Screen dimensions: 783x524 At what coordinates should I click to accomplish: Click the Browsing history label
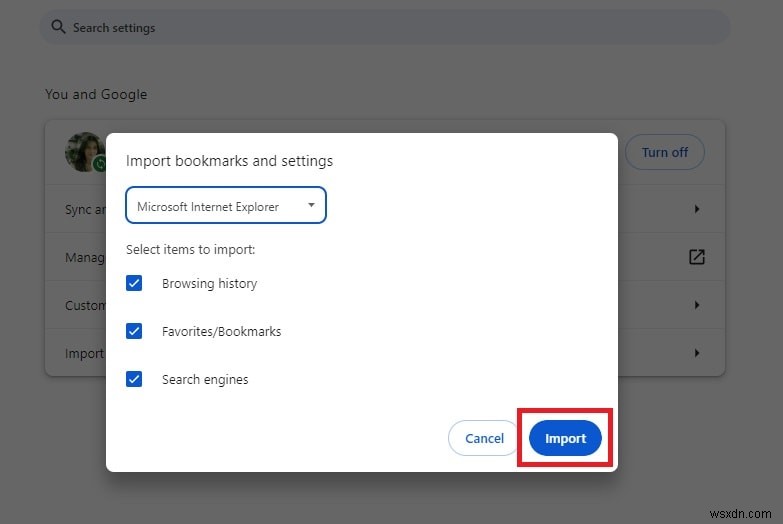209,284
